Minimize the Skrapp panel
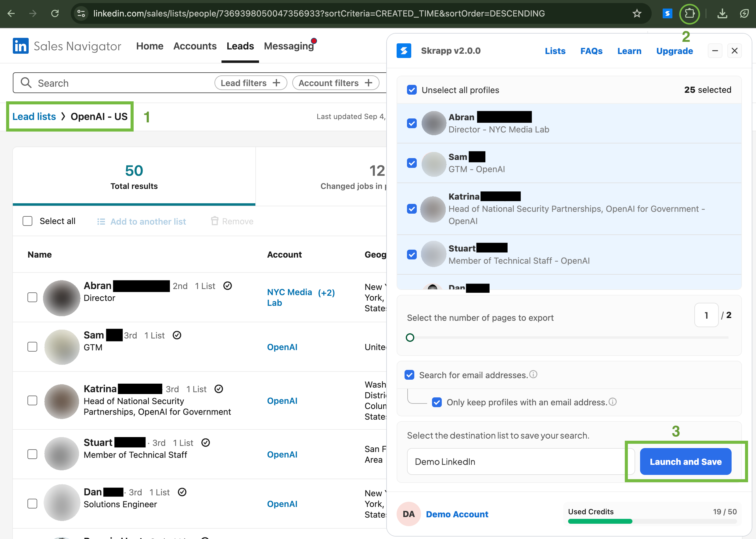 pos(715,51)
